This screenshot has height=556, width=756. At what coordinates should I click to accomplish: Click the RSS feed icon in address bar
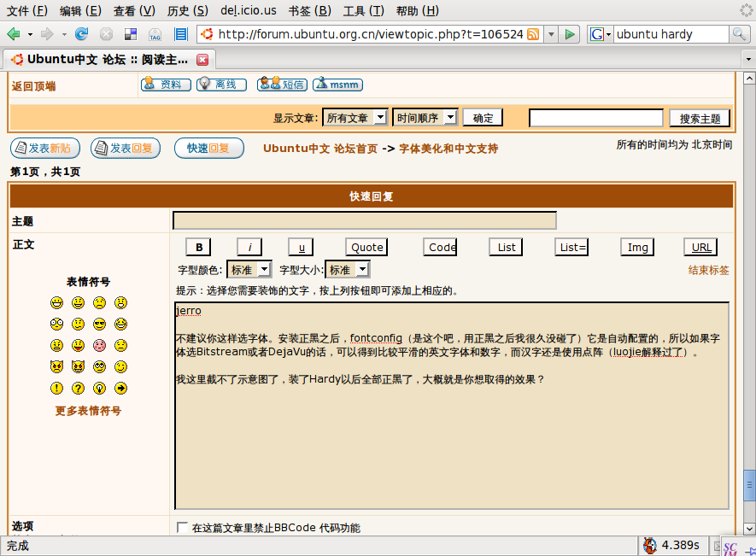[x=533, y=34]
